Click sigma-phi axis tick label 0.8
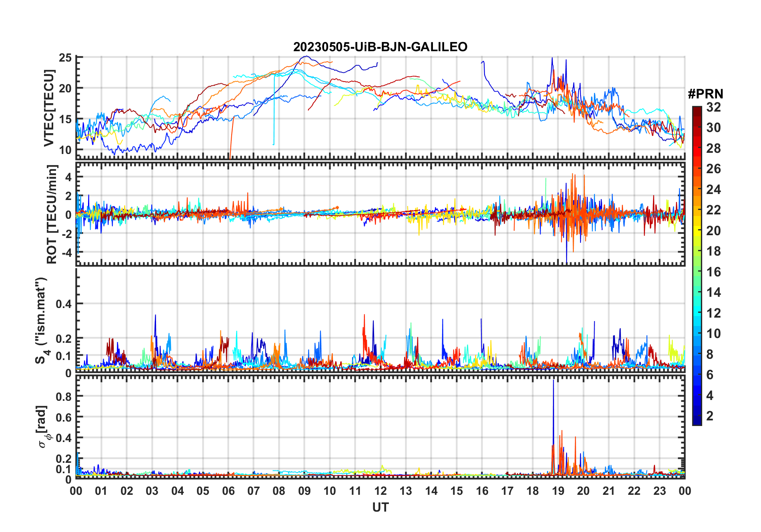The height and width of the screenshot is (532, 761). click(64, 396)
